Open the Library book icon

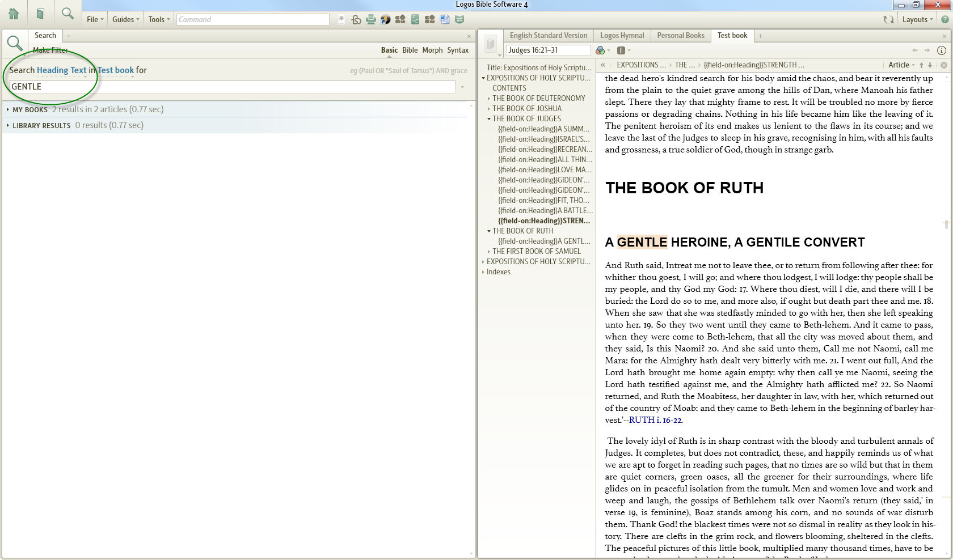[x=40, y=14]
